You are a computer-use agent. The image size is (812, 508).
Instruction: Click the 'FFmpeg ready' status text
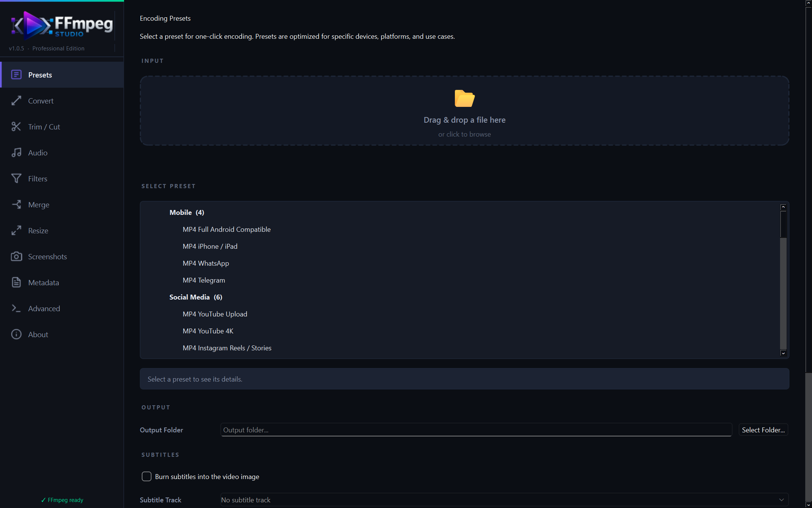(62, 500)
